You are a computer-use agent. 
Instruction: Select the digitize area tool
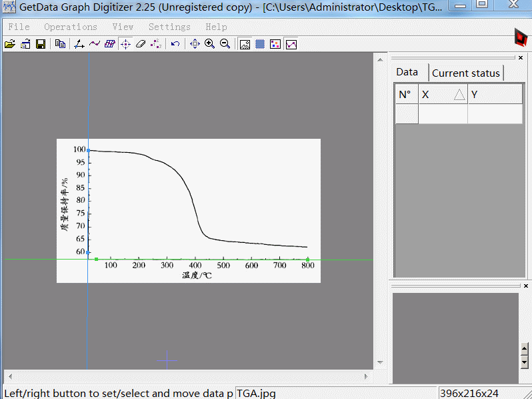(109, 44)
